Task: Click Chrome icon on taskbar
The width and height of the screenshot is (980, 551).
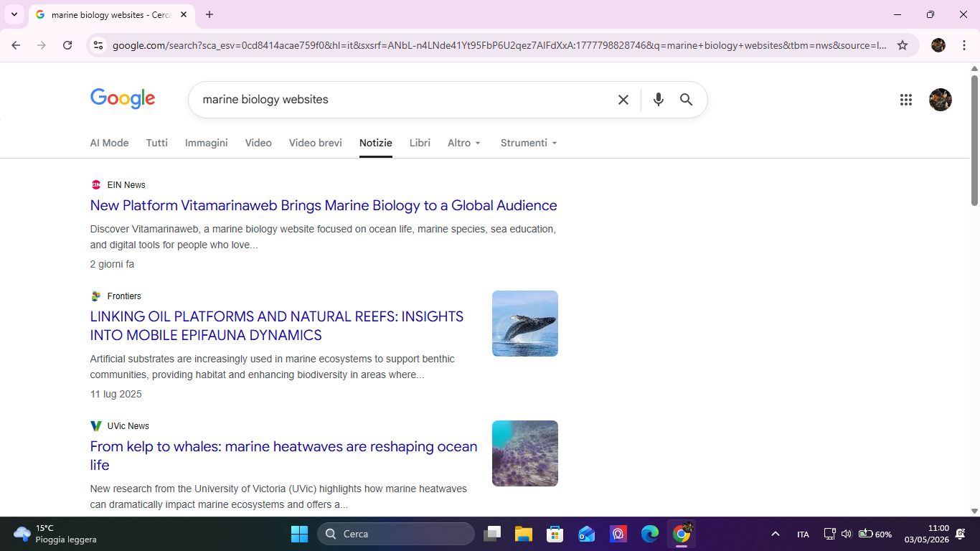Action: pyautogui.click(x=682, y=534)
